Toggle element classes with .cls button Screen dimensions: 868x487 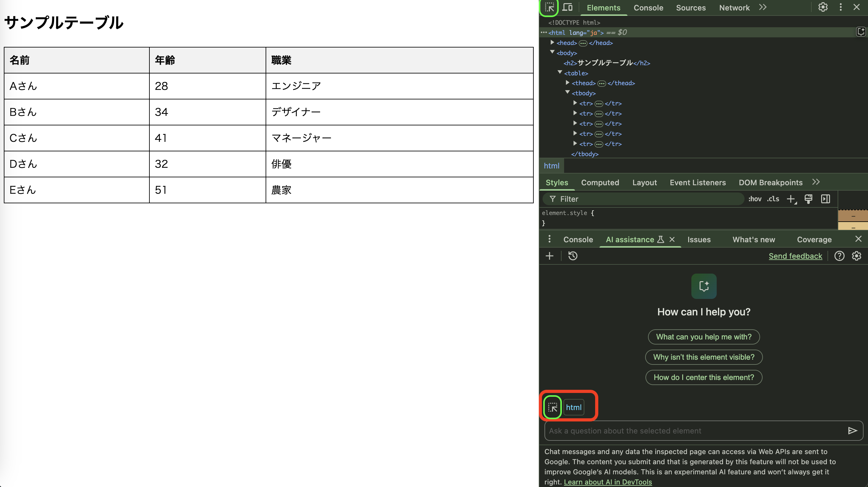pos(773,199)
